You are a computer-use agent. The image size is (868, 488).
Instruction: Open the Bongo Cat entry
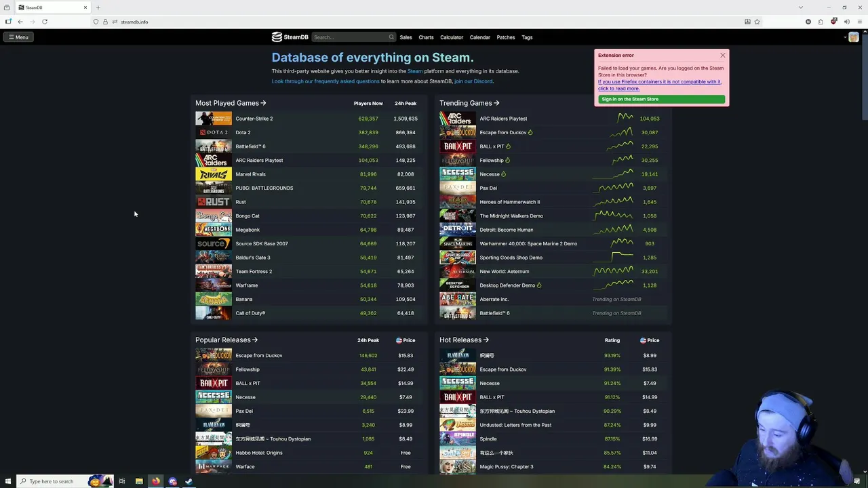[x=248, y=216]
